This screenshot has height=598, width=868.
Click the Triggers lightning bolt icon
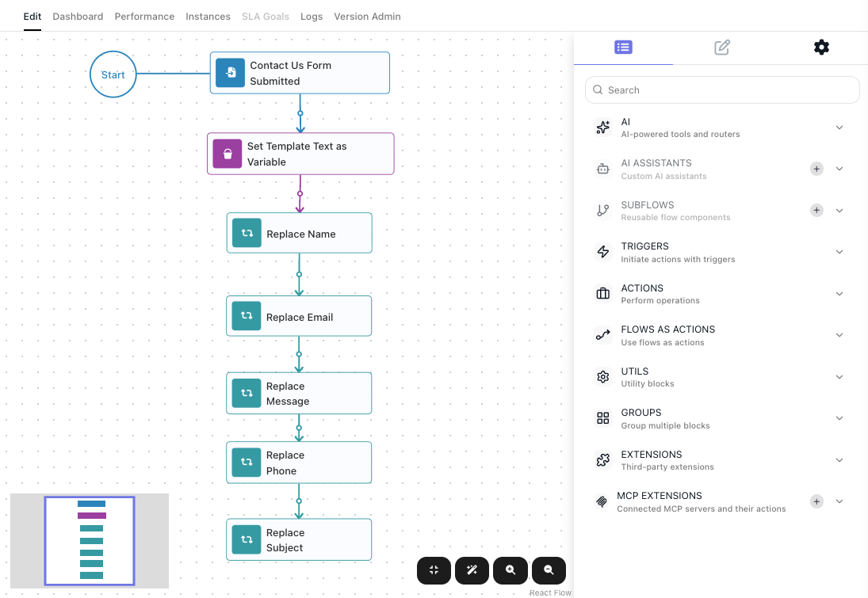click(x=602, y=252)
